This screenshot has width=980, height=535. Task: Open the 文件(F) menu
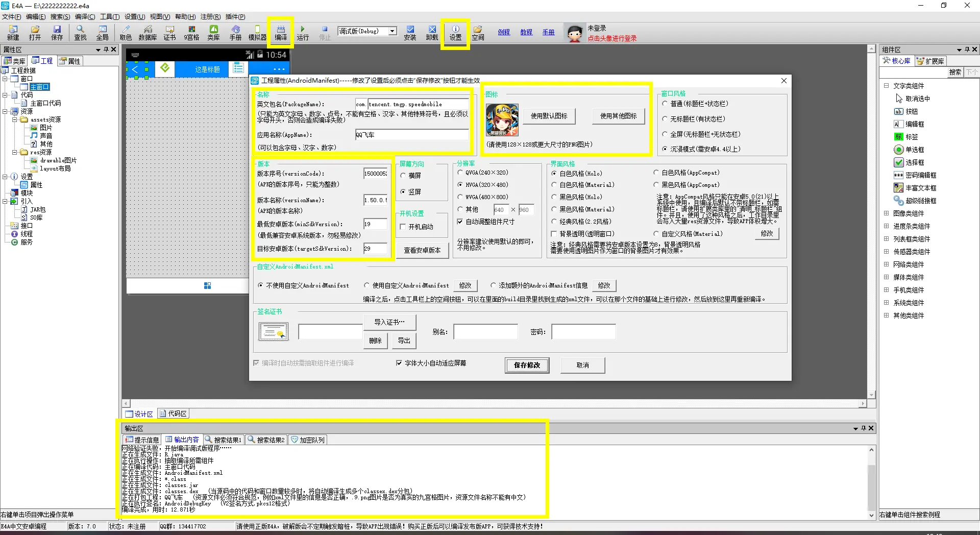coord(11,17)
